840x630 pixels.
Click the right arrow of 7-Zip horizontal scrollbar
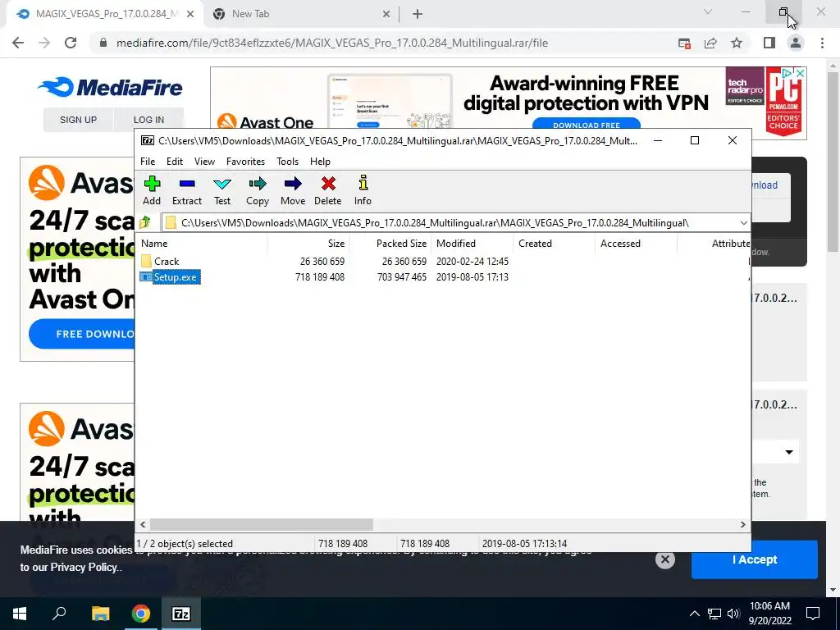[742, 524]
